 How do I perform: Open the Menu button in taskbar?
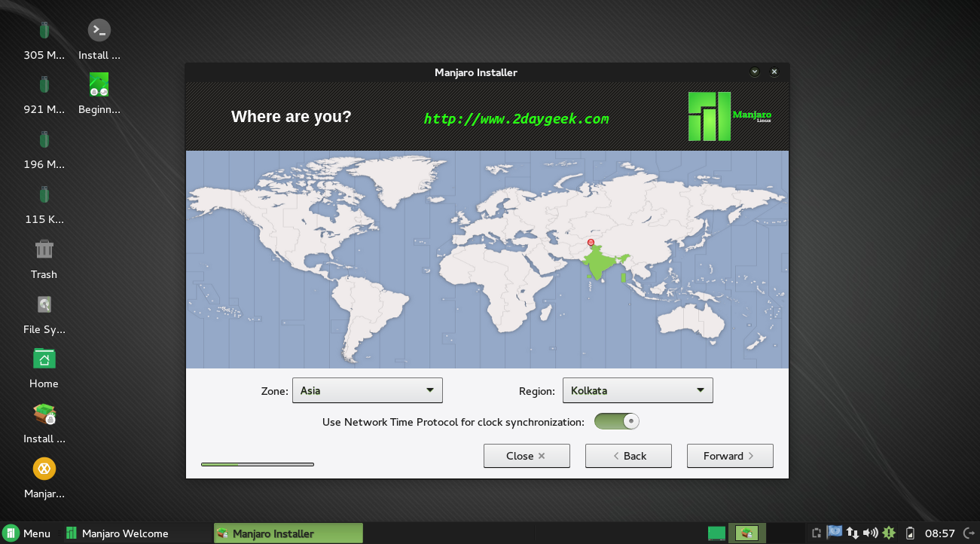point(26,533)
